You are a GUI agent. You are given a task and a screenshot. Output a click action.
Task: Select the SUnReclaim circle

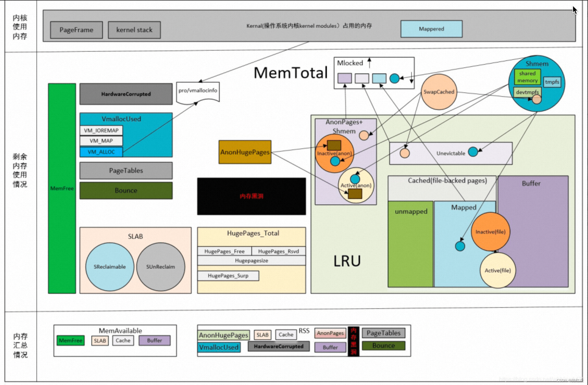point(161,267)
